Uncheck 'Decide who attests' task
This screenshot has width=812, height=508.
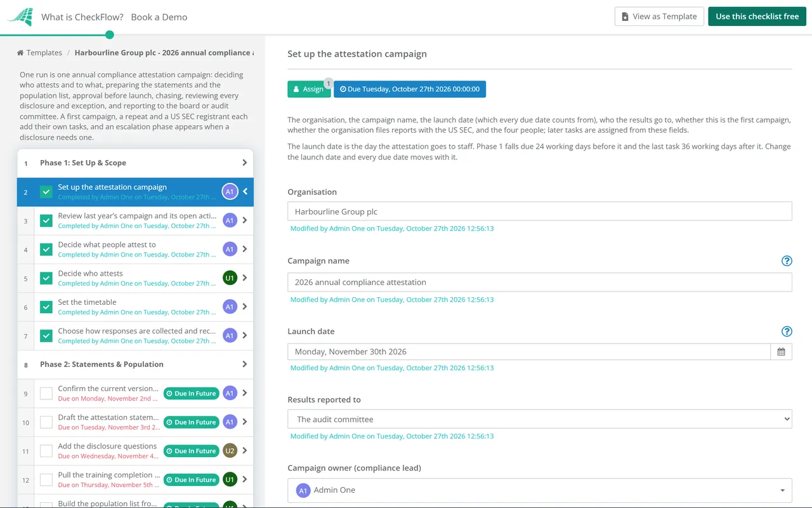(x=46, y=278)
